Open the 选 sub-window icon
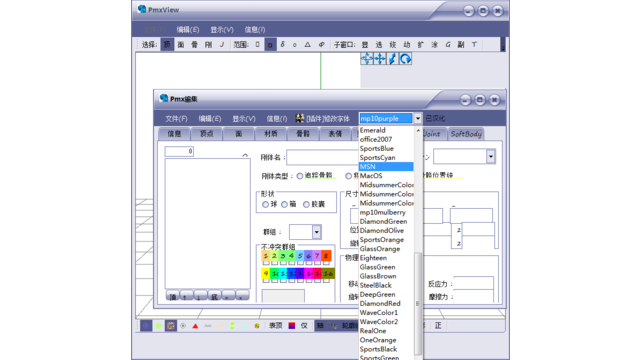This screenshot has width=640, height=360. click(379, 44)
